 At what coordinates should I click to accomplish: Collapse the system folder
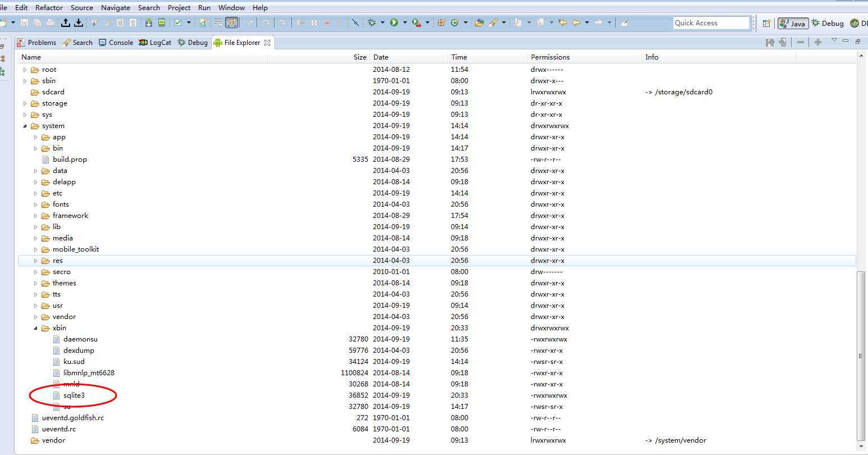[25, 126]
